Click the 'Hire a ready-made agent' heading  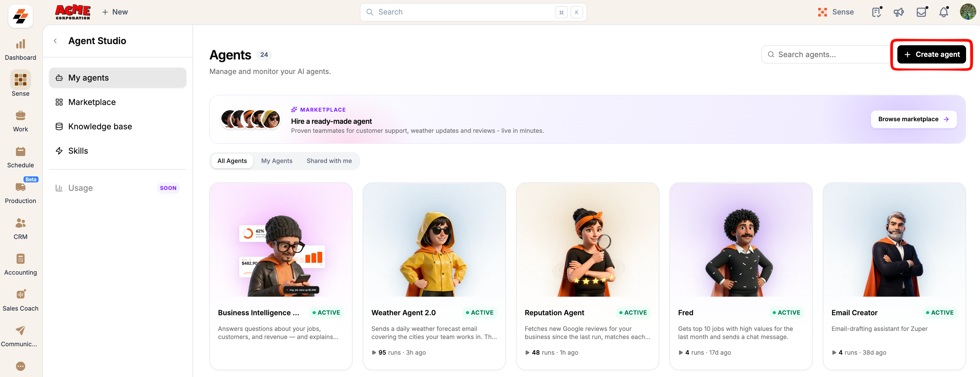coord(331,121)
